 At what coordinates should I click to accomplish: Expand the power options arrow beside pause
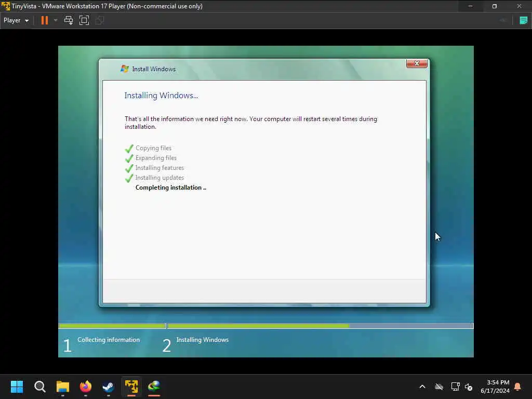[56, 20]
